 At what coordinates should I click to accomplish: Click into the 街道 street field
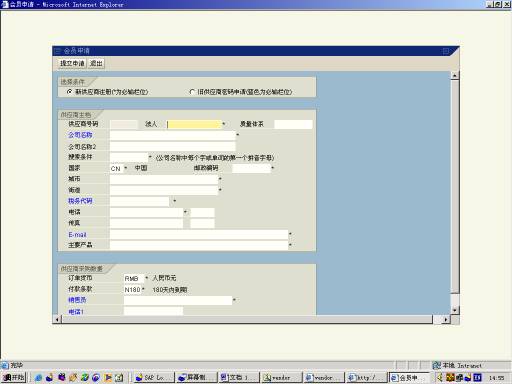[164, 190]
